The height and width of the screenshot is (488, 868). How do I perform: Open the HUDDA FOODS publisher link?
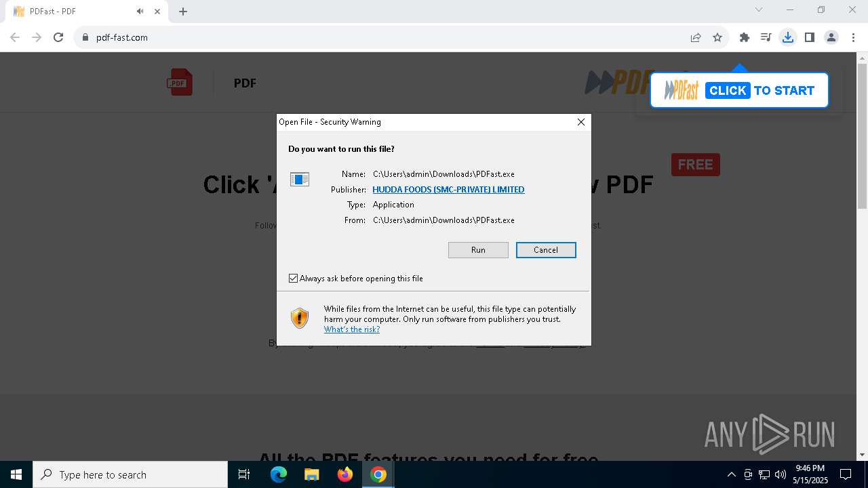[448, 190]
